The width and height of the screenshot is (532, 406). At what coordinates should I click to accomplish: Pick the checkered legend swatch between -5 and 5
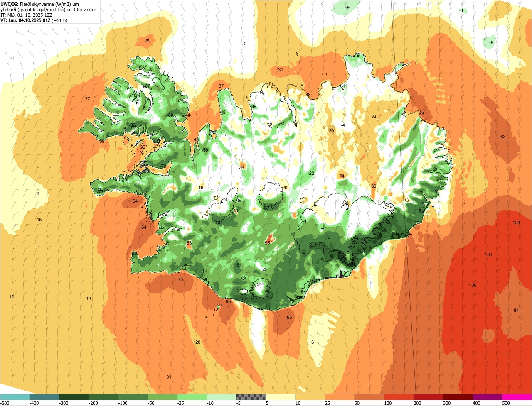251,397
